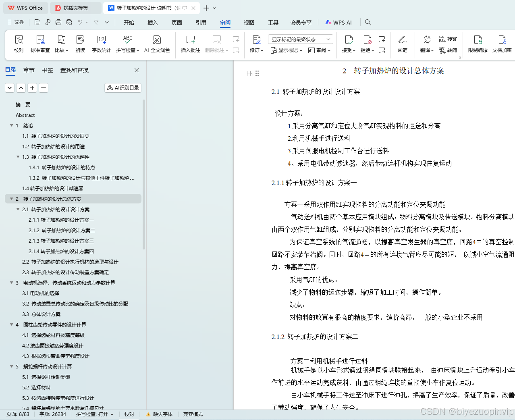Click 页面: 8/83 in status bar
Viewport: 515px width, 420px height.
18,414
